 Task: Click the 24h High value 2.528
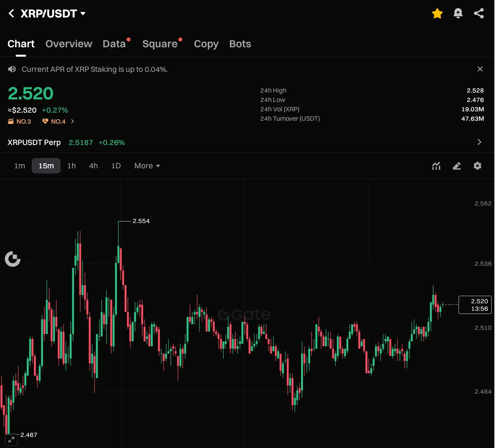475,91
